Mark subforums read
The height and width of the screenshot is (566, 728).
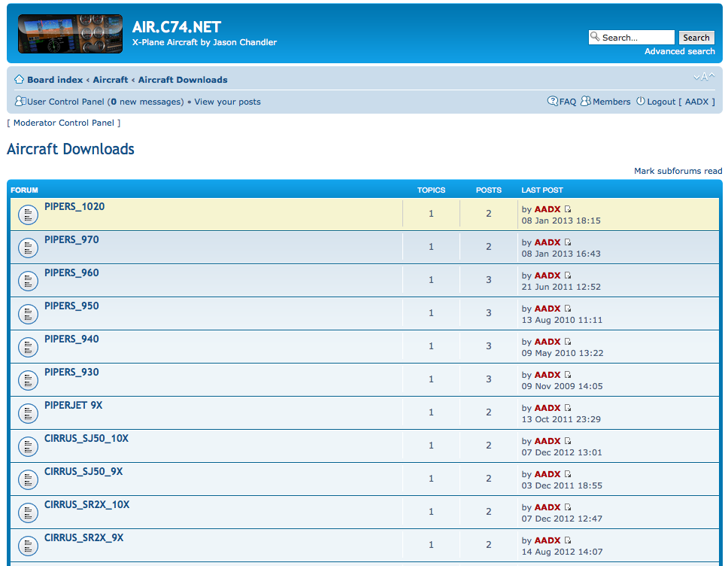(x=678, y=171)
